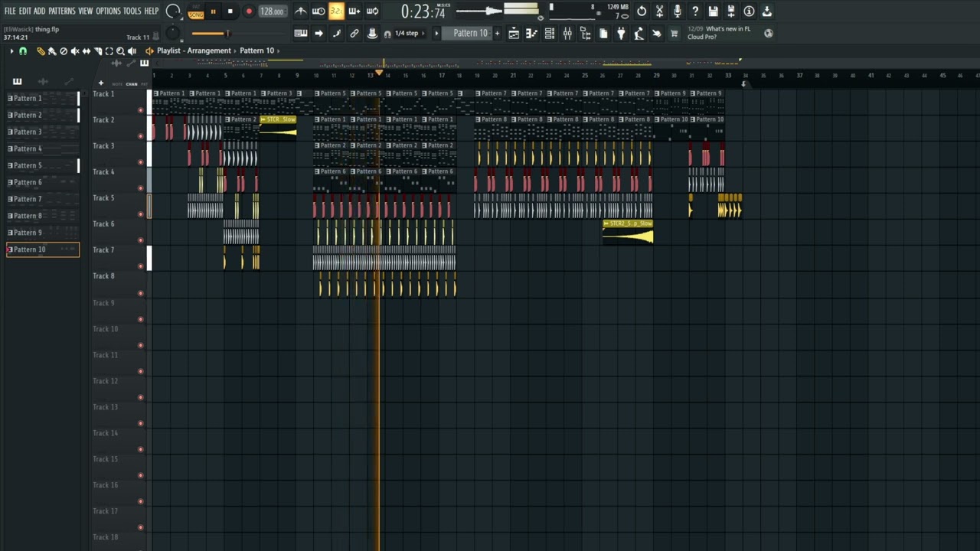Screen dimensions: 980x551
Task: Open the PATTERNS menu
Action: coord(62,11)
